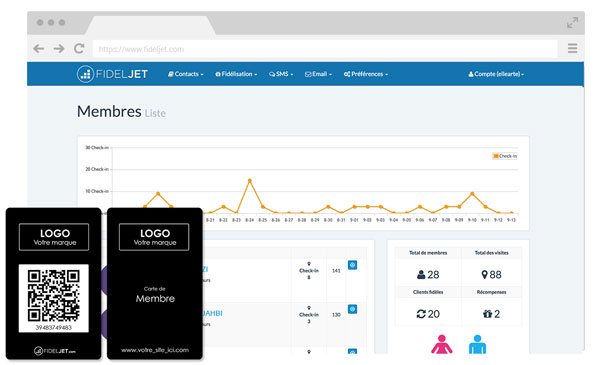Click the FidelJet logo
The height and width of the screenshot is (365, 600).
[x=112, y=74]
